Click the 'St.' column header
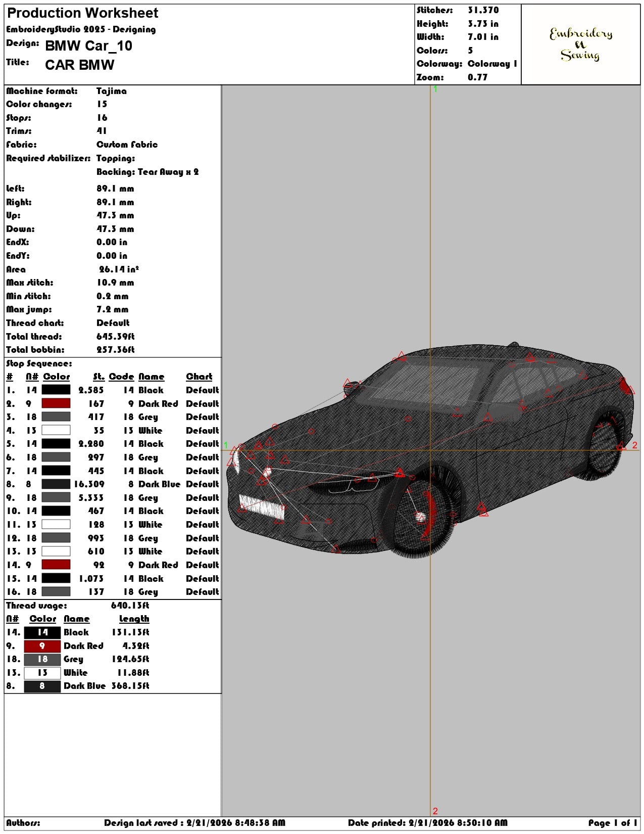This screenshot has width=644, height=834. tap(98, 377)
